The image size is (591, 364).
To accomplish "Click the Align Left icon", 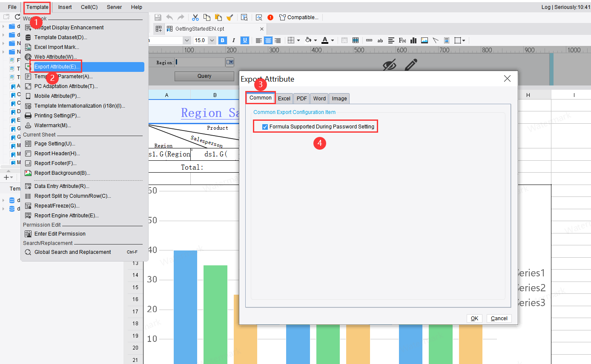I will click(259, 40).
